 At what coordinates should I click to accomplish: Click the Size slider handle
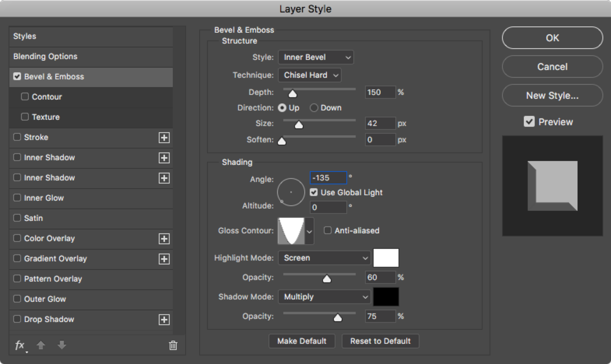(x=299, y=125)
